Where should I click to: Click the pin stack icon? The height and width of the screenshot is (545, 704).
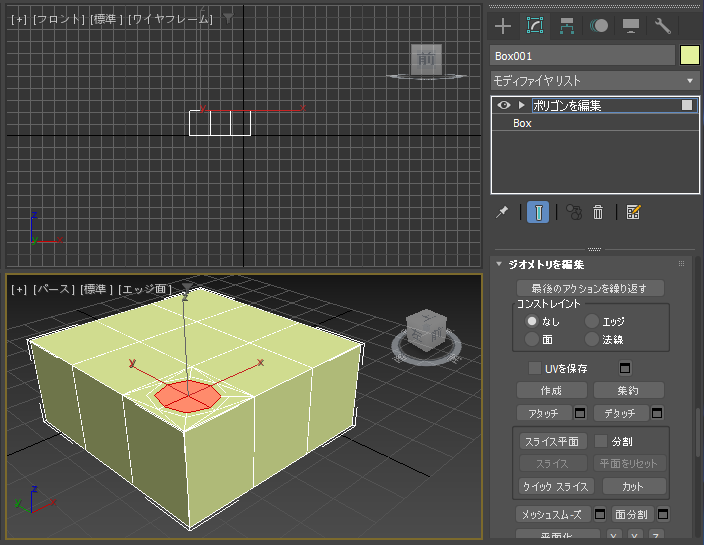(502, 212)
